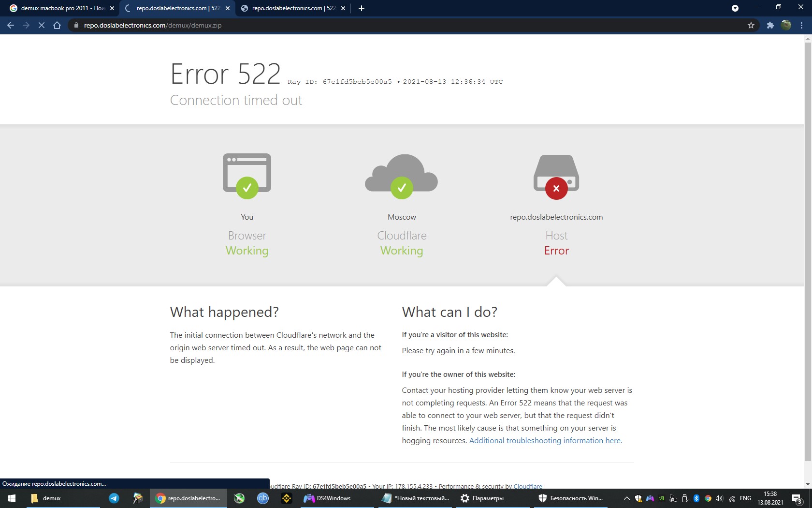Open the NVIDIA tray icon

point(662,498)
